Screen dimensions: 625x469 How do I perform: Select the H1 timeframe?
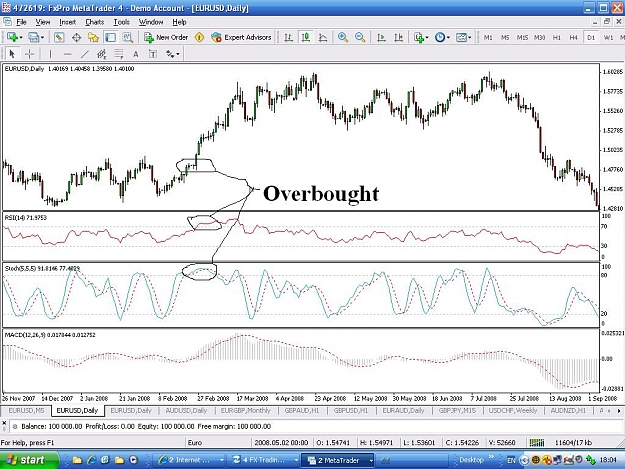[x=557, y=37]
